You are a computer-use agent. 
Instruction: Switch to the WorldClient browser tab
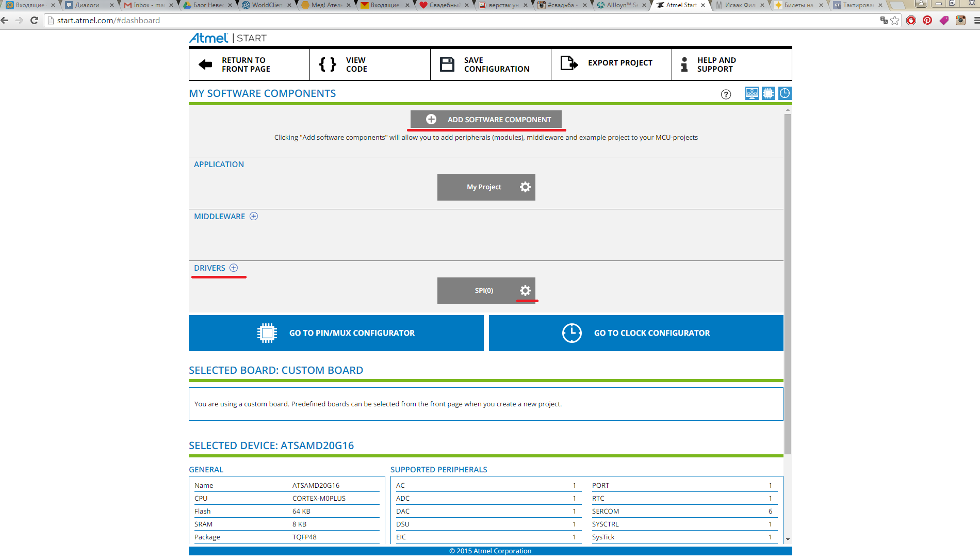(267, 5)
